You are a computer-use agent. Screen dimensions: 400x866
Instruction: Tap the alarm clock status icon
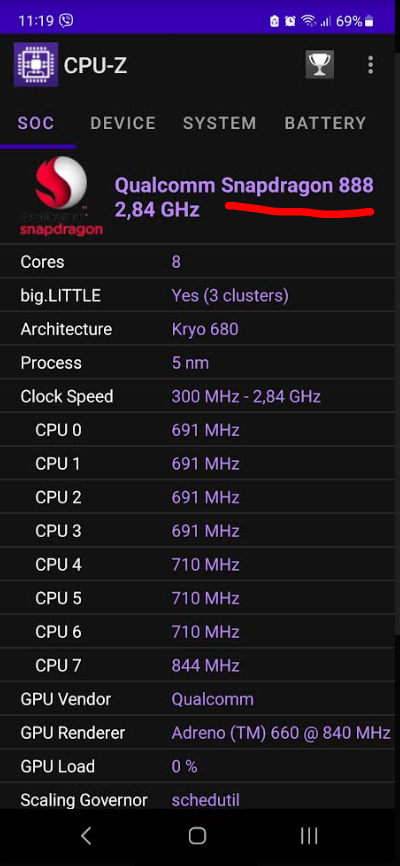[x=290, y=22]
